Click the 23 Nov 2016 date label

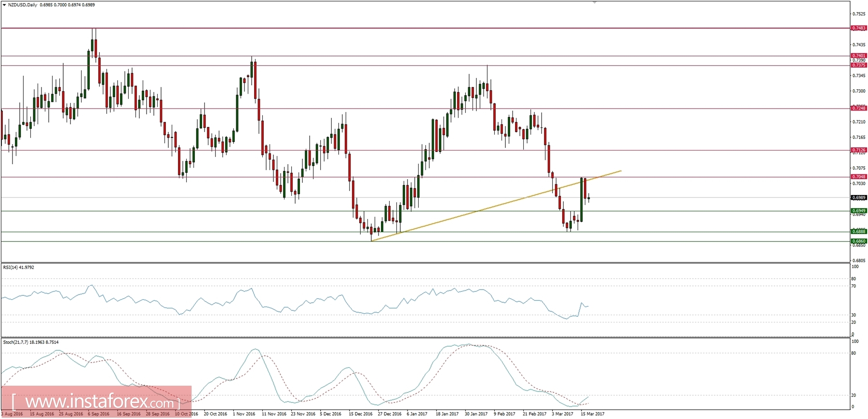pos(303,414)
